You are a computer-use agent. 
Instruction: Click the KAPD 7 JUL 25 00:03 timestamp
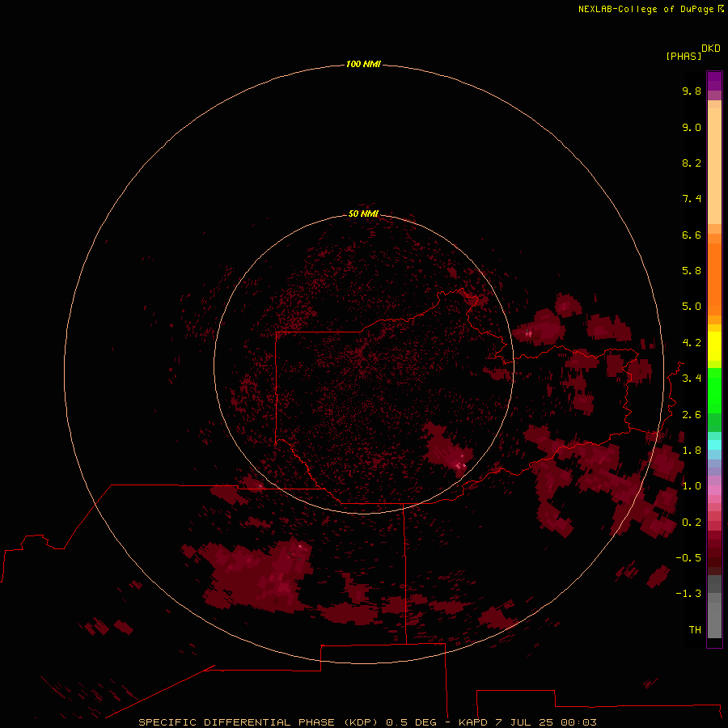[x=527, y=722]
